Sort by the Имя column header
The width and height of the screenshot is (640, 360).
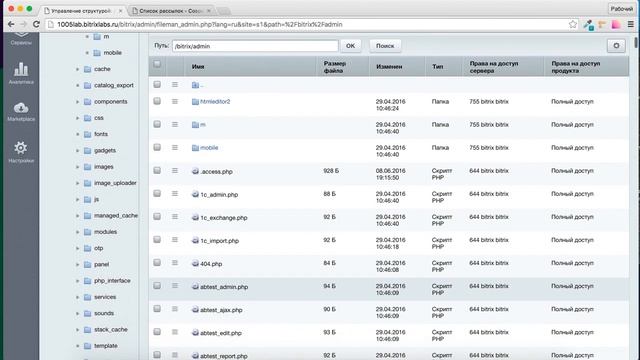click(x=198, y=67)
